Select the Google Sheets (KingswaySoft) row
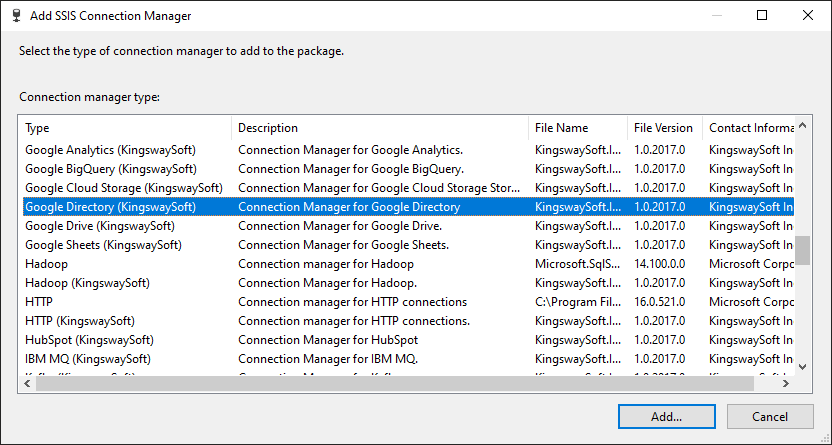 click(x=407, y=245)
